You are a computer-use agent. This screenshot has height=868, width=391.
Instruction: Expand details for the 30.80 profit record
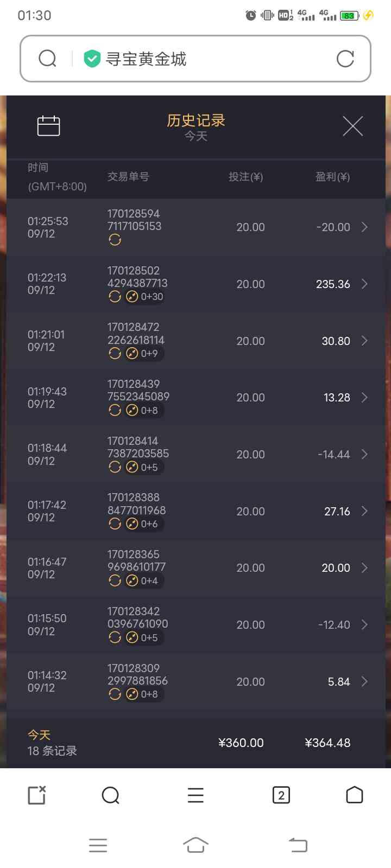point(364,341)
